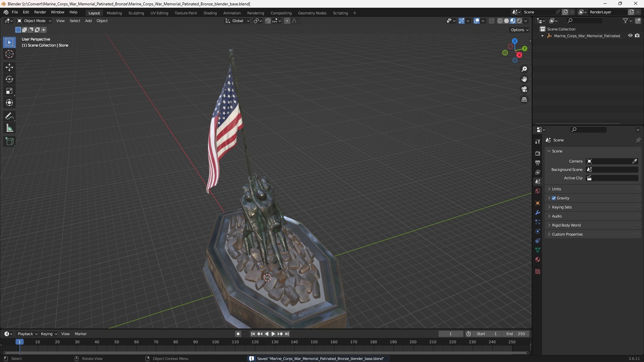This screenshot has height=362, width=644.
Task: Open Global transform orientation dropdown
Action: coord(237,21)
